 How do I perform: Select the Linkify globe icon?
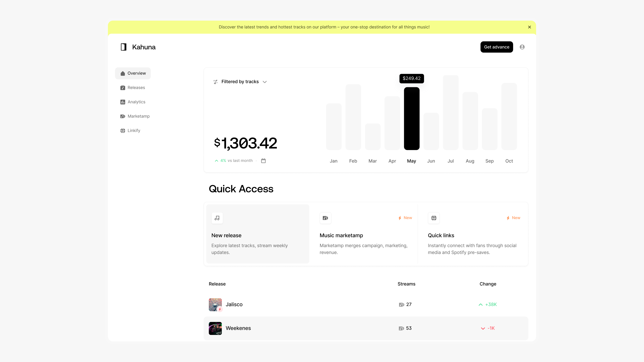123,130
